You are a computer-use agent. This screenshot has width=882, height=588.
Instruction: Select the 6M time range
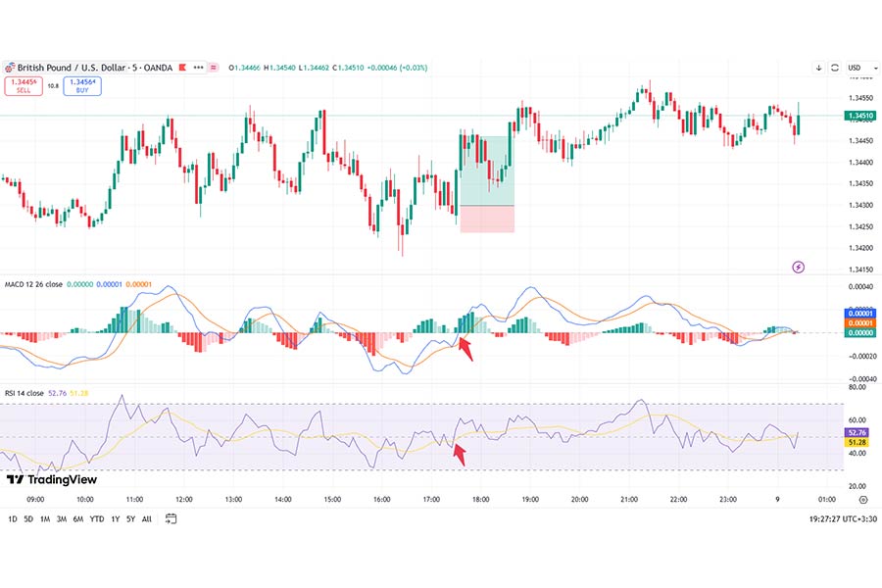(78, 519)
